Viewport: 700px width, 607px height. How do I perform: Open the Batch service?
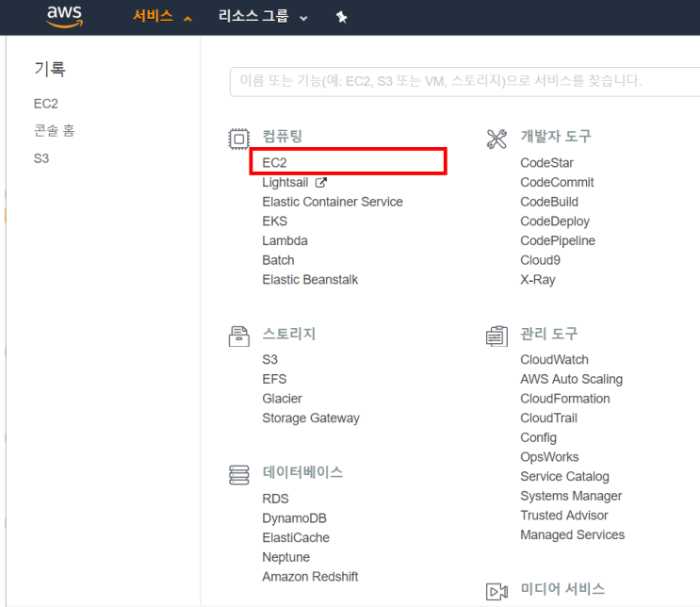278,260
